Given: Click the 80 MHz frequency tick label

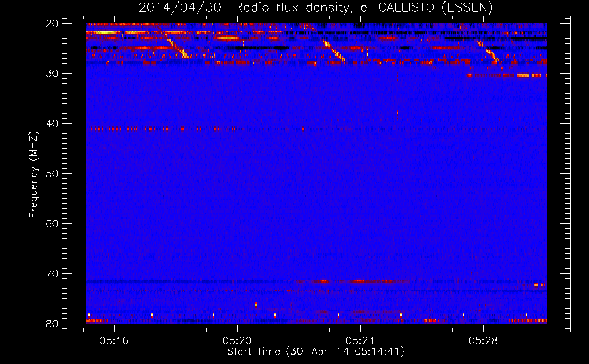Looking at the screenshot, I should 52,324.
